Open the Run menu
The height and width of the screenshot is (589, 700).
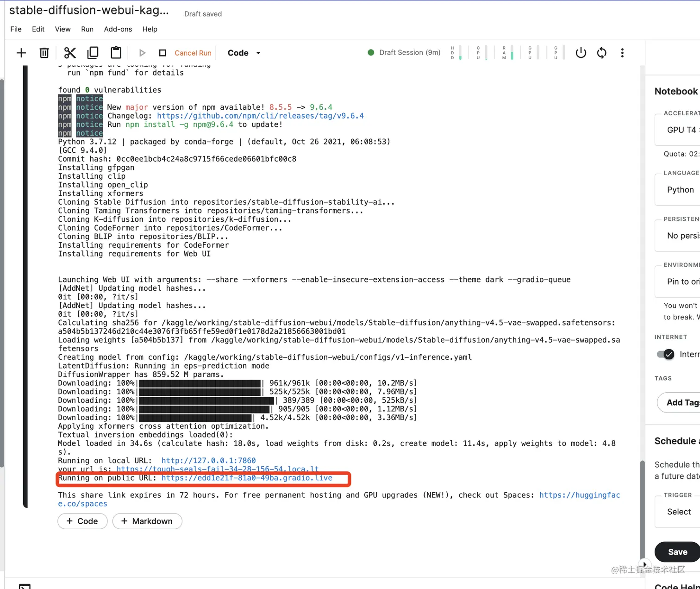pos(87,29)
